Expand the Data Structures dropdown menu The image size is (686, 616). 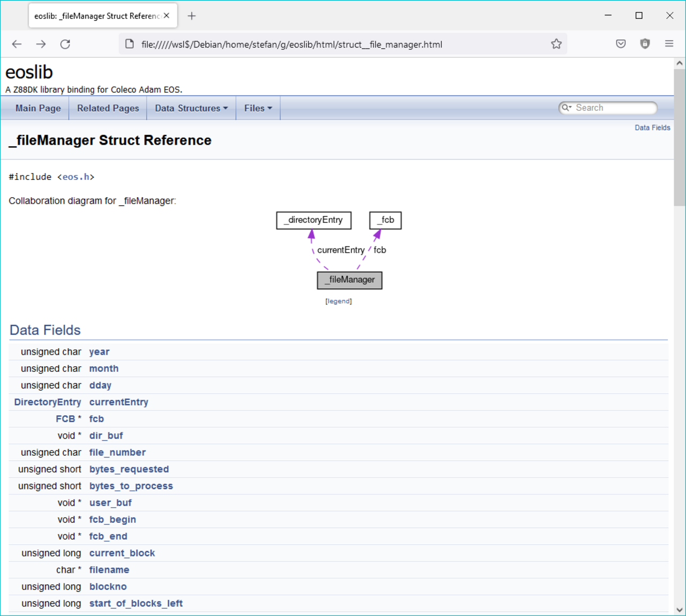tap(191, 108)
